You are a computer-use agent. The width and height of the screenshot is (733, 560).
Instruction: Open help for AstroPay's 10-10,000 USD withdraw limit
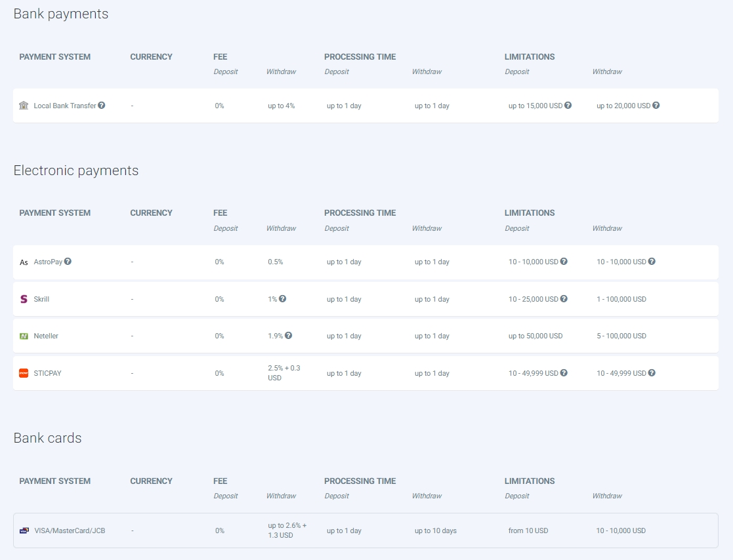[x=651, y=261]
